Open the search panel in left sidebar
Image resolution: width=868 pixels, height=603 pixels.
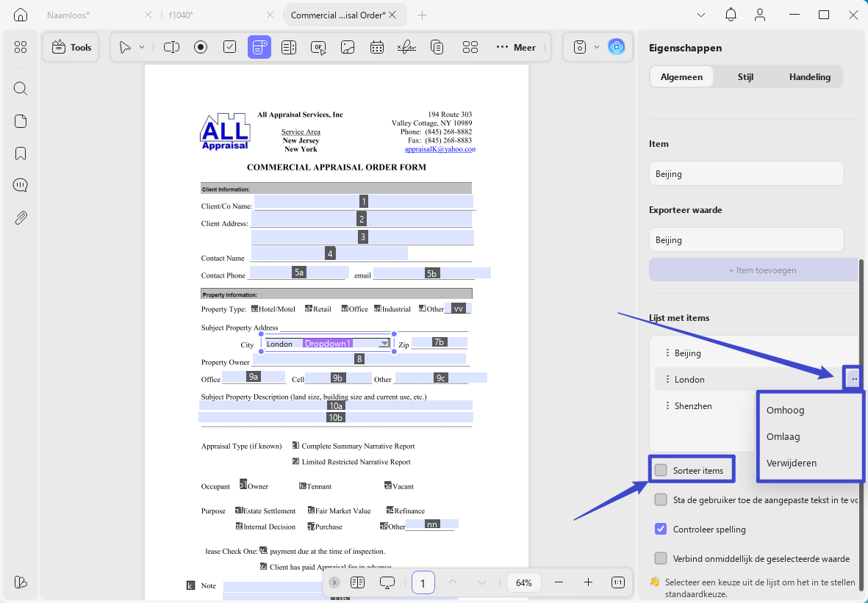[21, 89]
